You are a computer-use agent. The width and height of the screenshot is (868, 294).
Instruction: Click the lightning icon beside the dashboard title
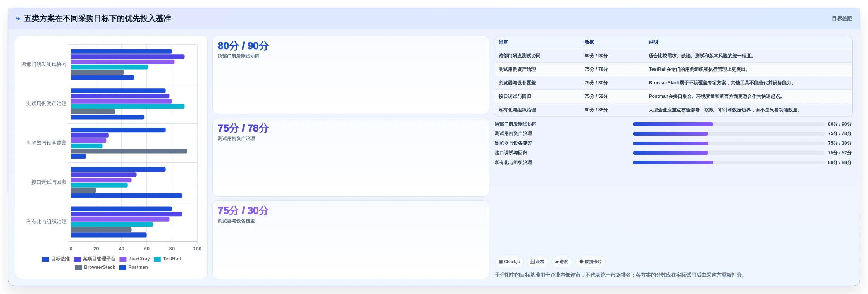(18, 19)
